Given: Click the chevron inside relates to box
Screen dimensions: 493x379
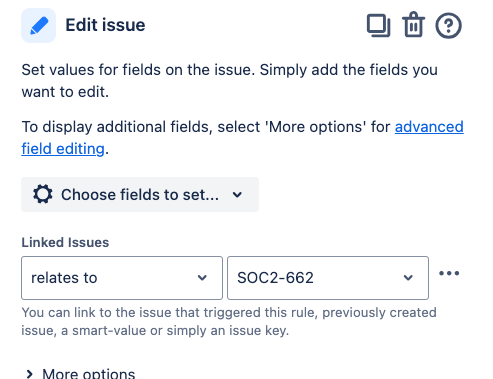Looking at the screenshot, I should pos(202,278).
